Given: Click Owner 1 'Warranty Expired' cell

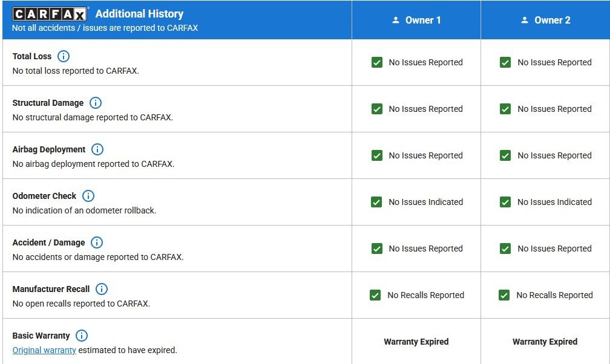Looking at the screenshot, I should (x=416, y=342).
